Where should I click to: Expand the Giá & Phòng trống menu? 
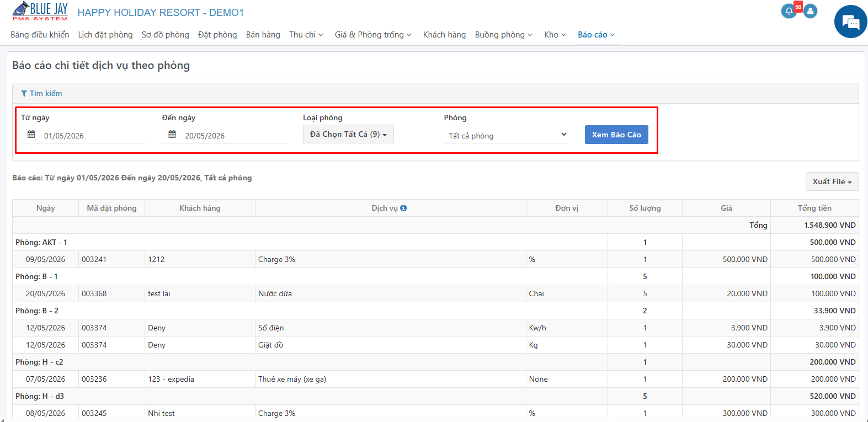pyautogui.click(x=373, y=35)
